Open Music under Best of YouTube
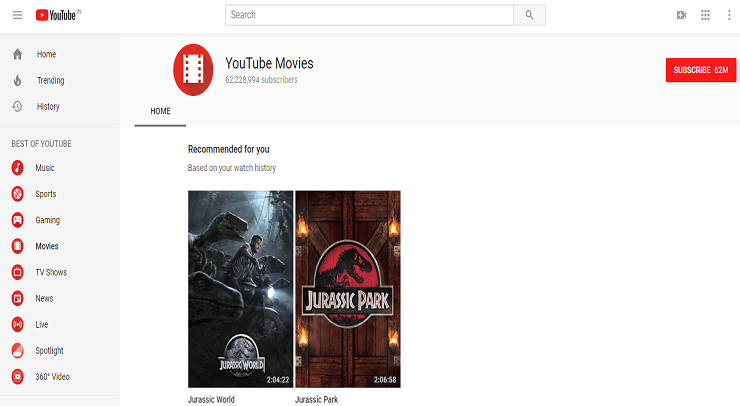Image resolution: width=740 pixels, height=406 pixels. click(x=45, y=168)
